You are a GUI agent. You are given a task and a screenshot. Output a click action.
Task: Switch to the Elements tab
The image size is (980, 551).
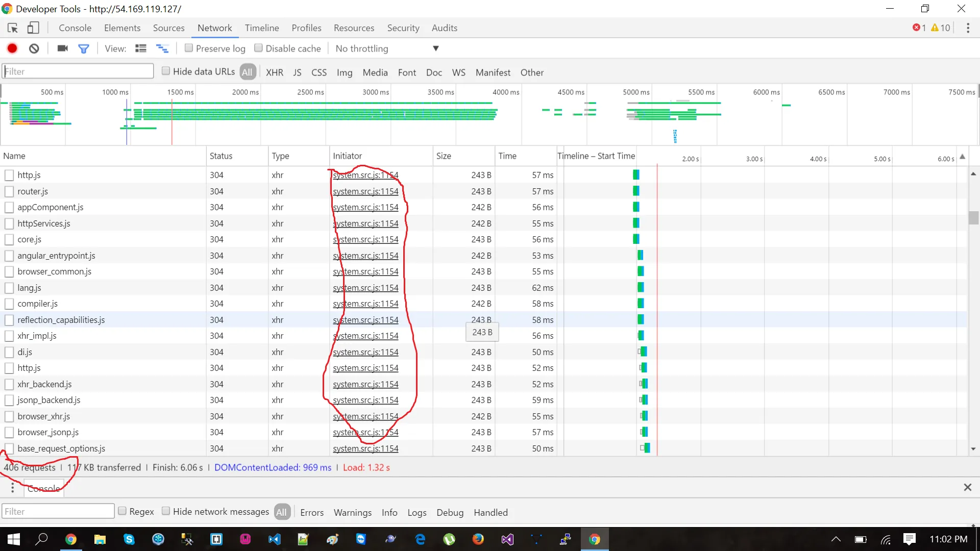(x=122, y=28)
